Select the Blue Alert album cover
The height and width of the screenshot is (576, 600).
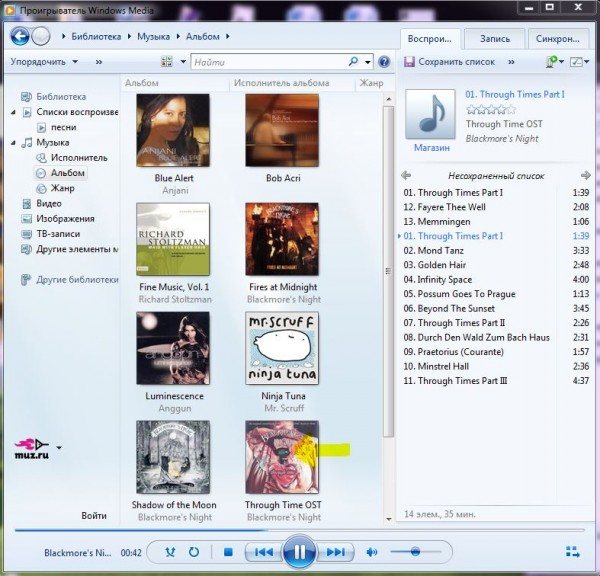click(173, 130)
